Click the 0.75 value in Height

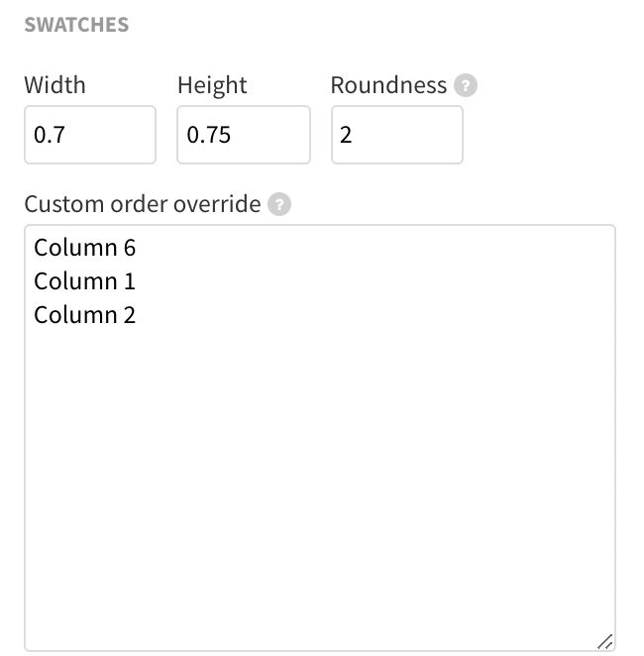click(209, 135)
